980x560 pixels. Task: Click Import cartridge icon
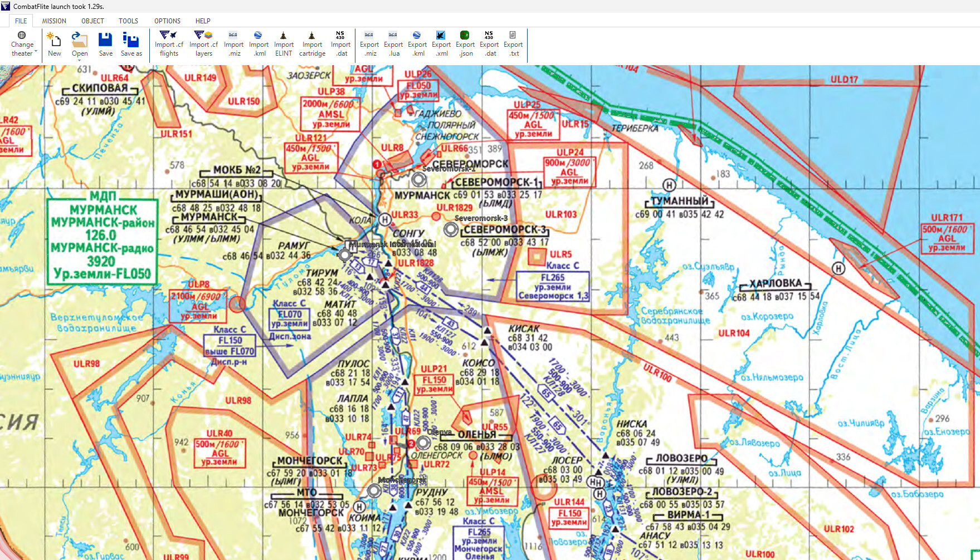(x=312, y=44)
